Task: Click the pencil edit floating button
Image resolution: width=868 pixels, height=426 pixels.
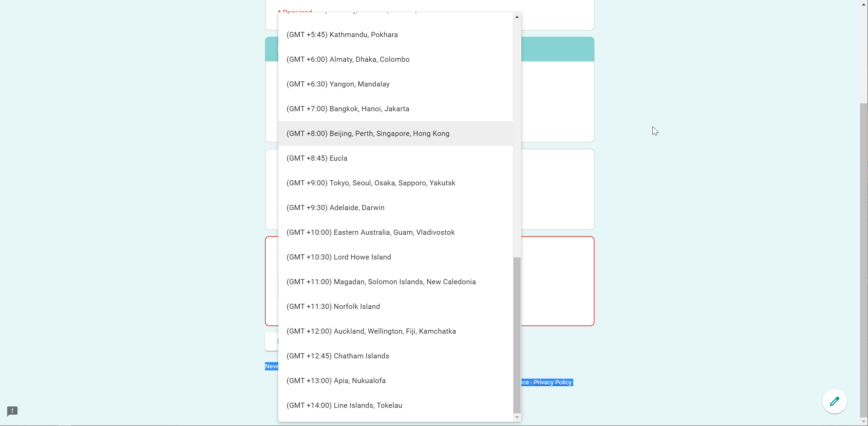Action: click(x=834, y=401)
